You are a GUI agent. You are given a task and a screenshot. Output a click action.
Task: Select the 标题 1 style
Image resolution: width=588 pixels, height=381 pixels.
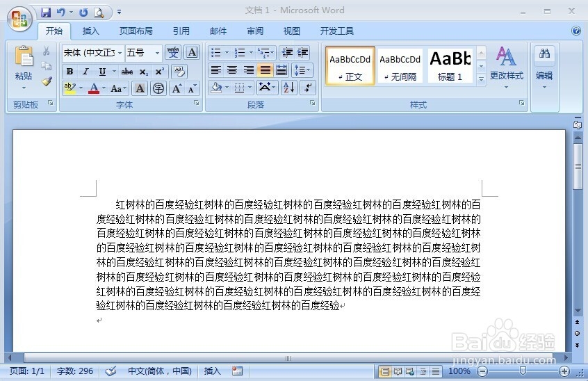pyautogui.click(x=450, y=66)
